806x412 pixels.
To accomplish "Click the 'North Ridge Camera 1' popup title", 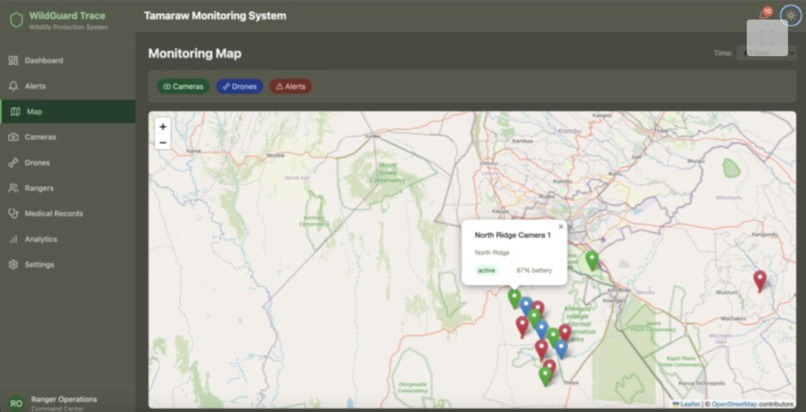I will (512, 235).
